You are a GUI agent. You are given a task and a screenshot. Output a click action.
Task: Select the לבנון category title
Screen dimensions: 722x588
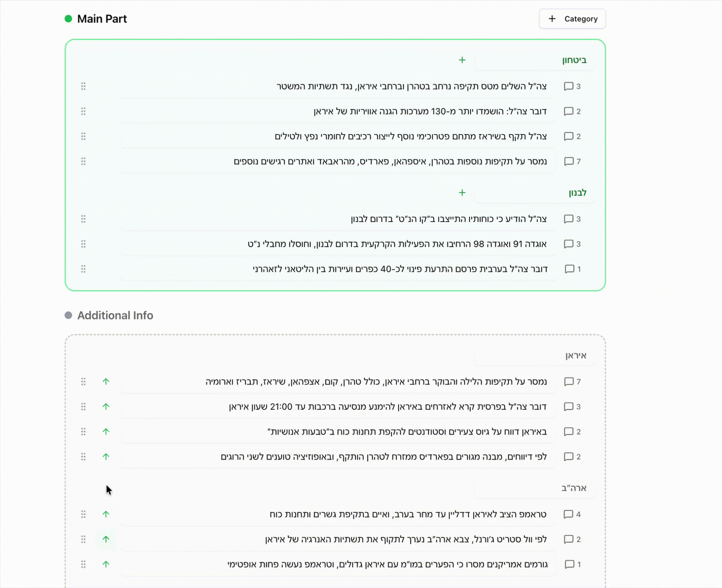tap(577, 193)
